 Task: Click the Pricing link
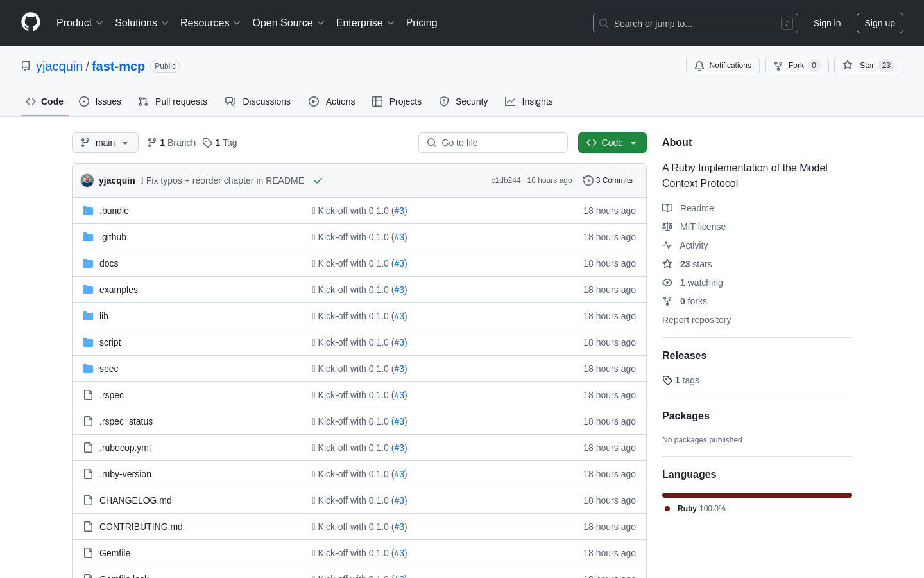point(422,22)
